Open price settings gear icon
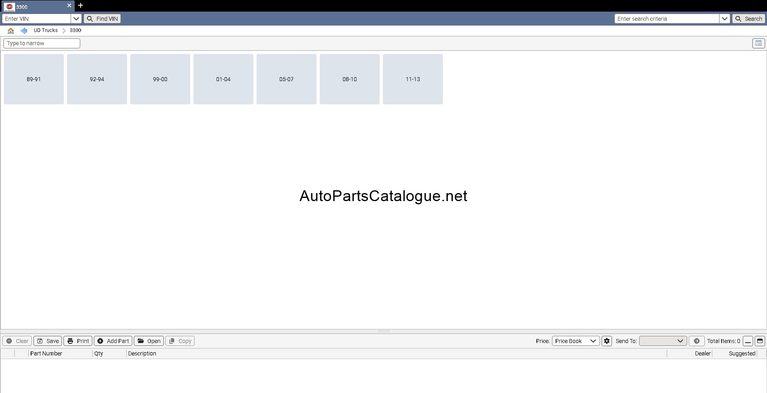Image resolution: width=767 pixels, height=393 pixels. coord(607,341)
